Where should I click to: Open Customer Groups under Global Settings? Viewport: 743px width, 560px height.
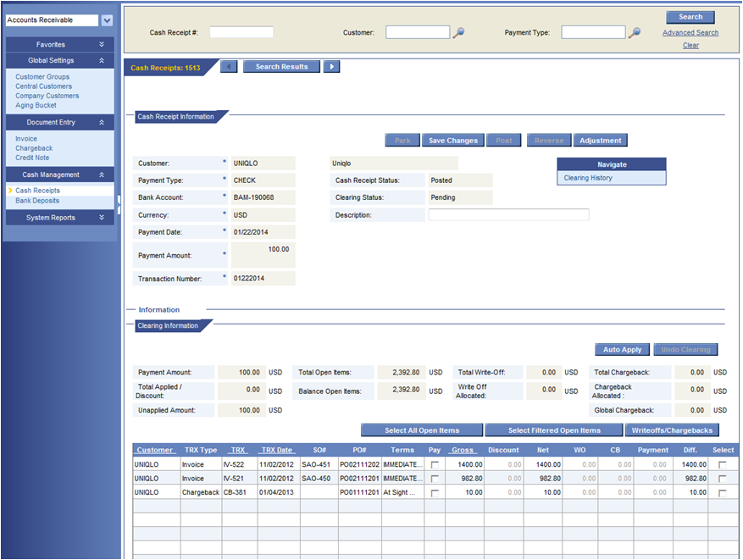(42, 77)
